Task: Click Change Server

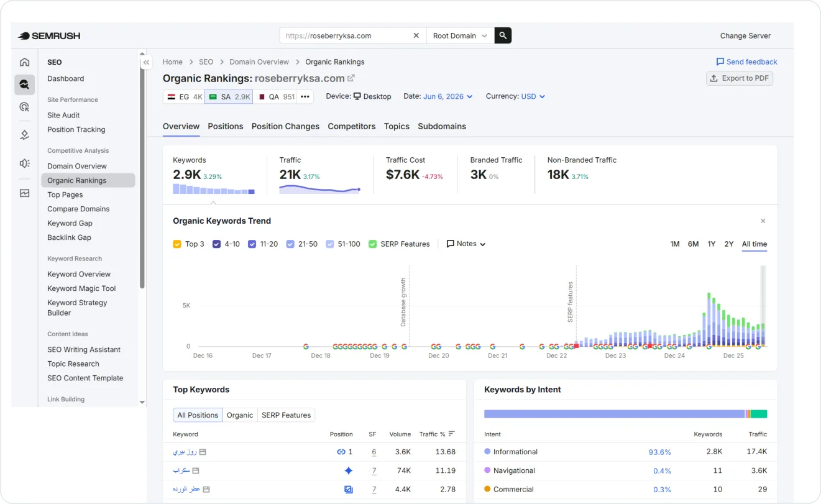Action: point(745,36)
